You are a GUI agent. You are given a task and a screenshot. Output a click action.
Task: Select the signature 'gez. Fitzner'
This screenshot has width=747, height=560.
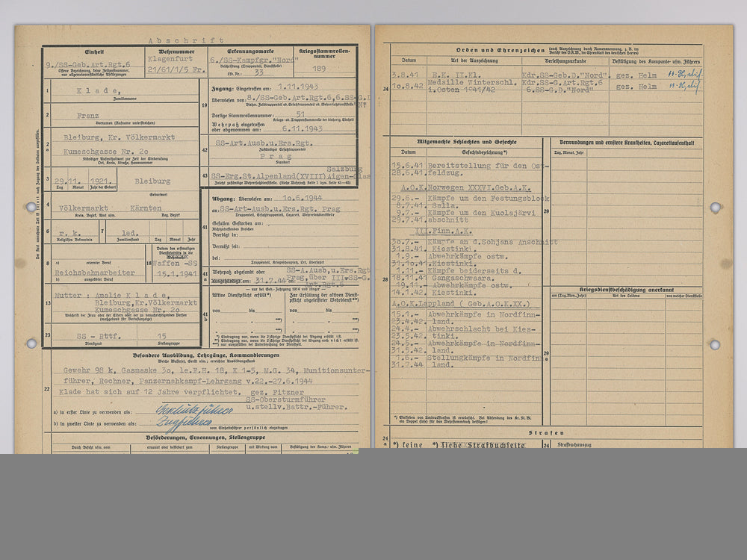pos(277,393)
